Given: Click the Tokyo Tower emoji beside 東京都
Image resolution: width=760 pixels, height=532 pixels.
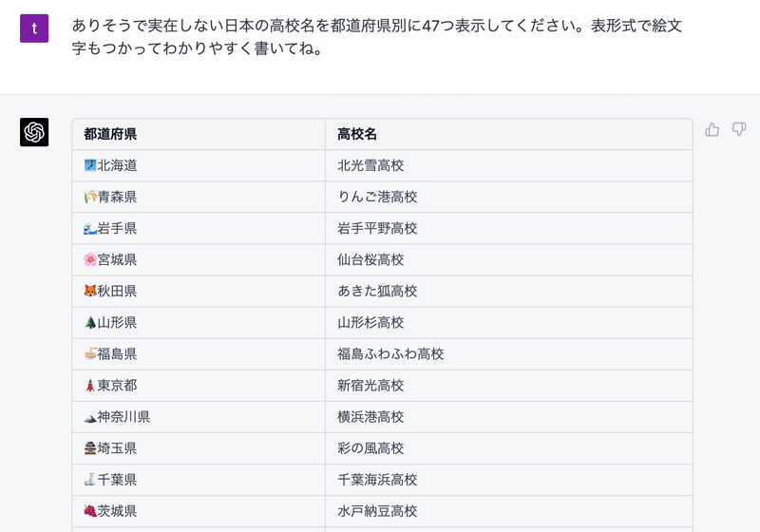Looking at the screenshot, I should [90, 385].
